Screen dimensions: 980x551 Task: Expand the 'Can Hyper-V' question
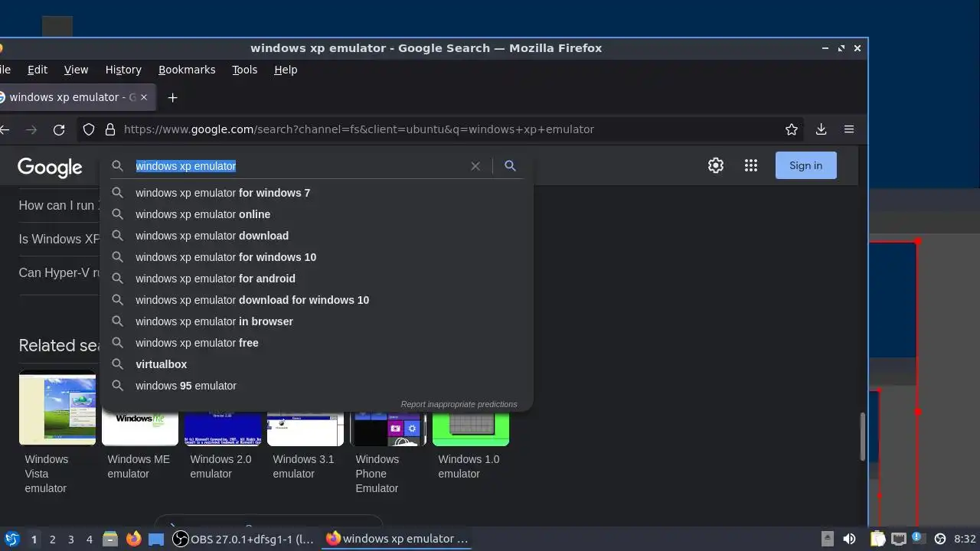click(x=59, y=272)
